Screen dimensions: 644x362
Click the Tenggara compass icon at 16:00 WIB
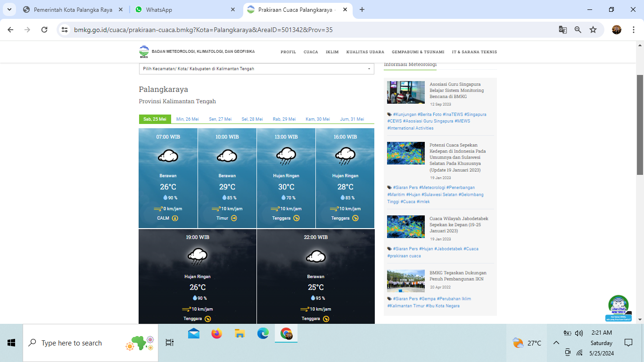[x=355, y=218]
